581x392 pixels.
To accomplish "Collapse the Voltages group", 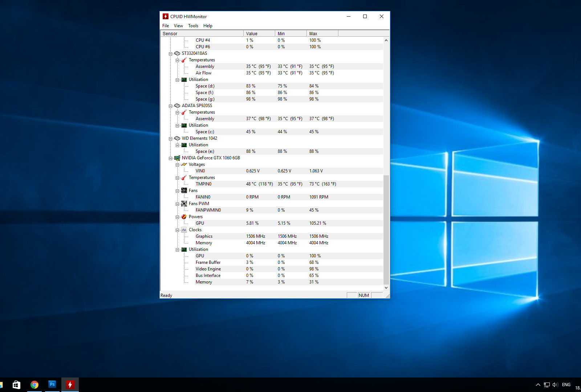I will (x=177, y=165).
